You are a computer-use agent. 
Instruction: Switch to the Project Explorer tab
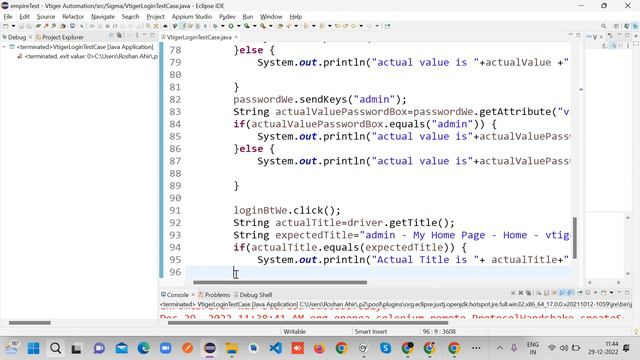coord(60,37)
